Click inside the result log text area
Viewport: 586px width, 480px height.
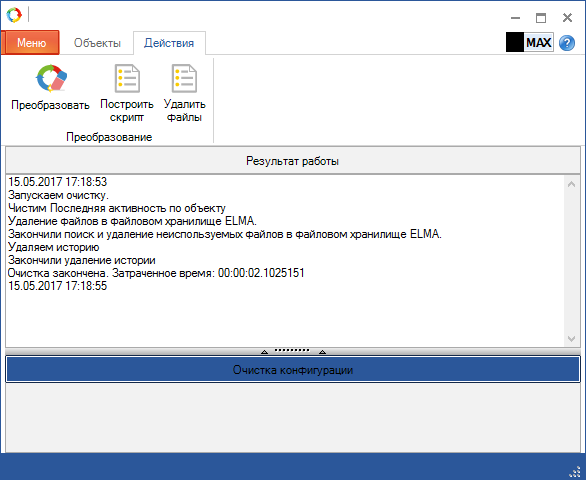pos(285,261)
